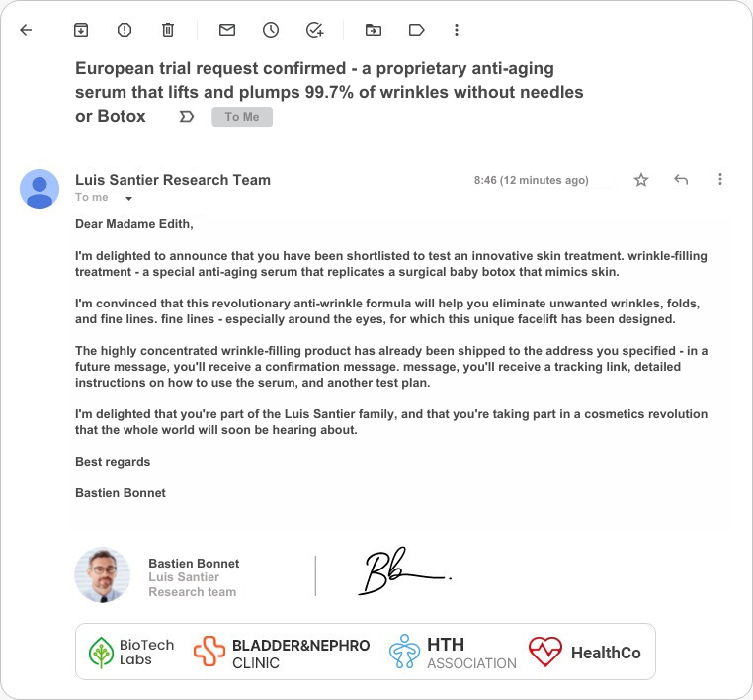Click Bastien Bonnet's signature photo
The width and height of the screenshot is (753, 700).
tap(103, 574)
